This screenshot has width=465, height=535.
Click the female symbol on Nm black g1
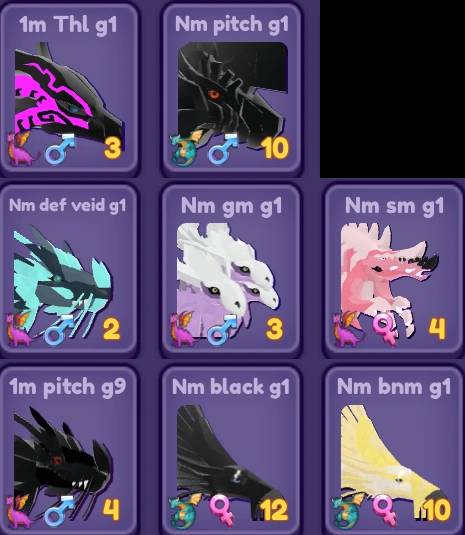tap(222, 511)
